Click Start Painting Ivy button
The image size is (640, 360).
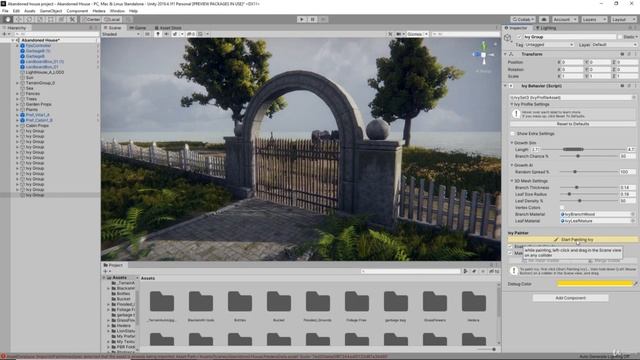click(x=573, y=240)
